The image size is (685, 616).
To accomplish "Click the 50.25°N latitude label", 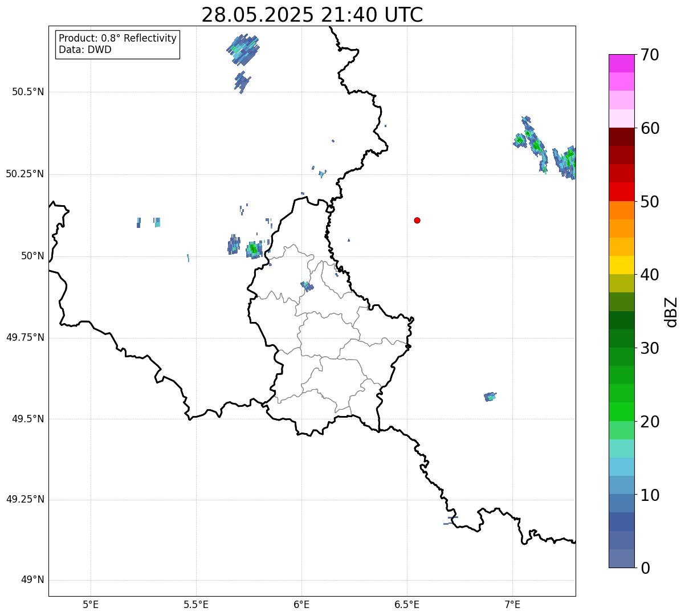I will coord(25,174).
